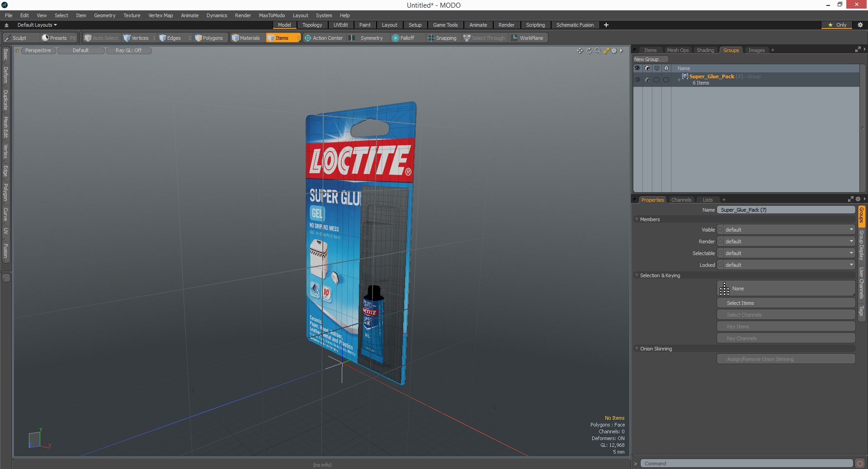868x469 pixels.
Task: Collapse the Onion Skinning section
Action: coord(637,349)
